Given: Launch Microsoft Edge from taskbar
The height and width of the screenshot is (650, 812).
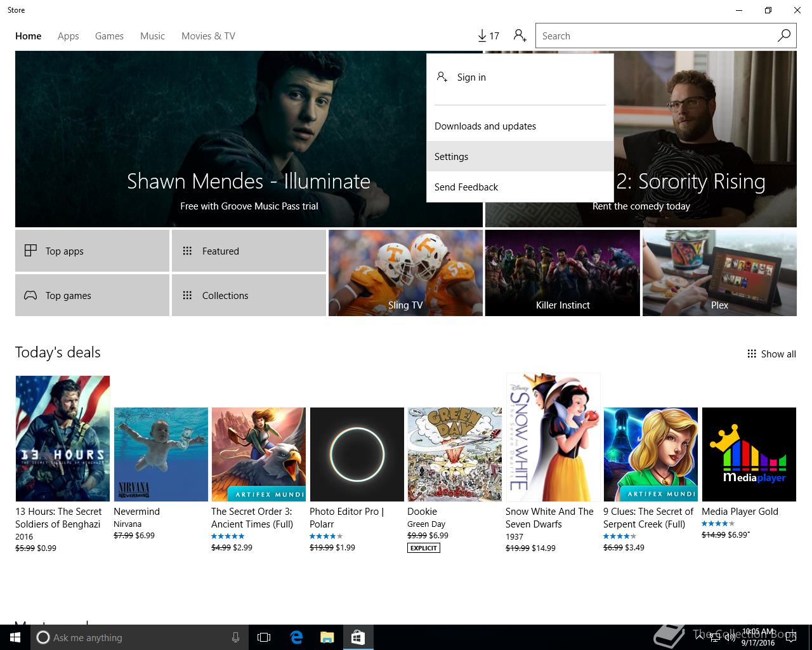Looking at the screenshot, I should click(x=296, y=637).
